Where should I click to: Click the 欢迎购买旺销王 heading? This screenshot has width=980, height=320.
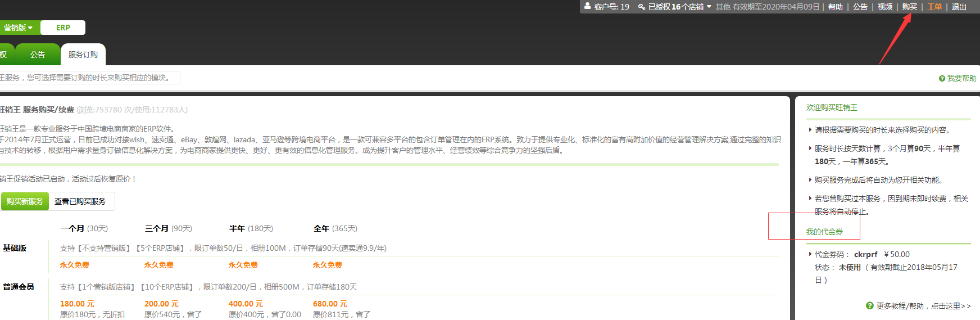point(832,107)
